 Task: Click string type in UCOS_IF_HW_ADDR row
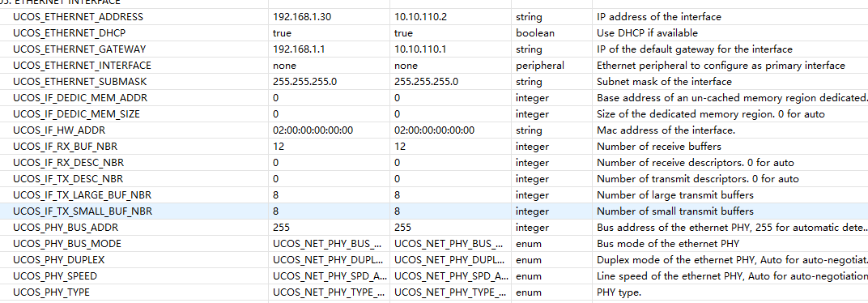tap(529, 130)
